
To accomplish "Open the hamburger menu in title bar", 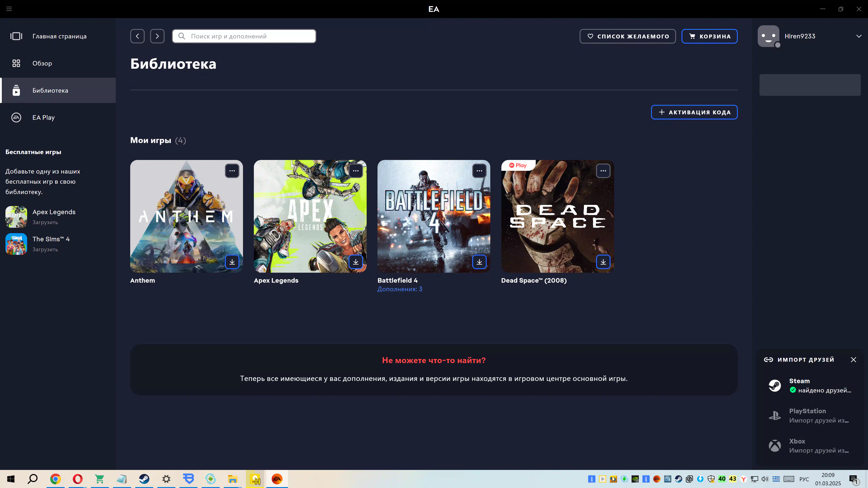I will [x=9, y=9].
